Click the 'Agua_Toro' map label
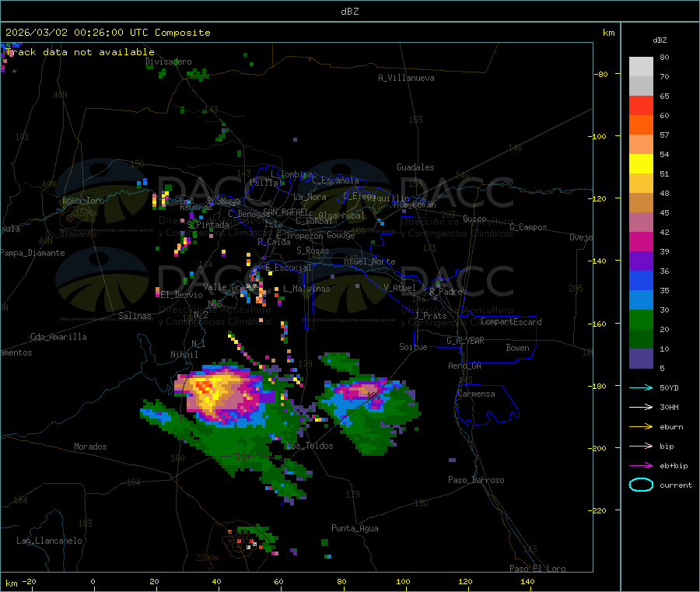 click(83, 201)
